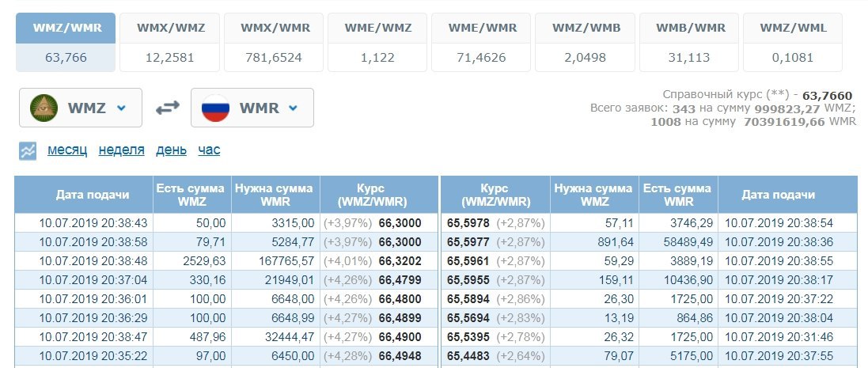Image resolution: width=868 pixels, height=368 pixels.
Task: Open the WMR currency dropdown
Action: [x=252, y=108]
